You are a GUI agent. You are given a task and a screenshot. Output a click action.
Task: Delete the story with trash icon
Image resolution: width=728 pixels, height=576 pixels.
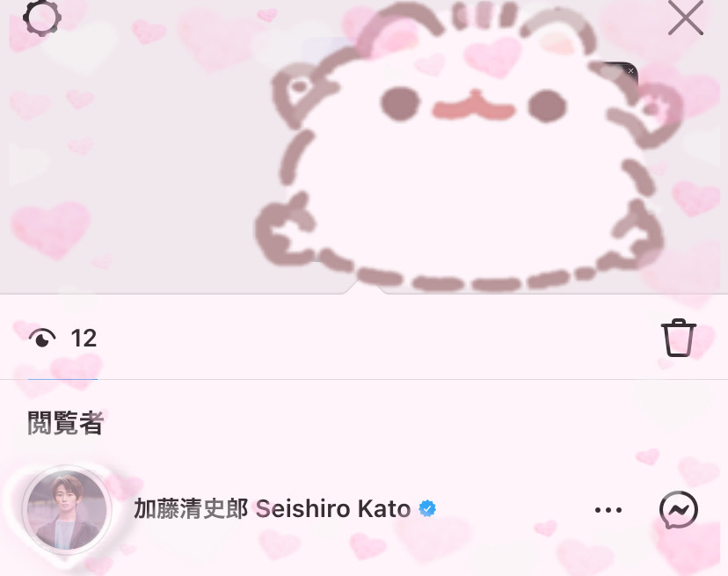[x=678, y=338]
